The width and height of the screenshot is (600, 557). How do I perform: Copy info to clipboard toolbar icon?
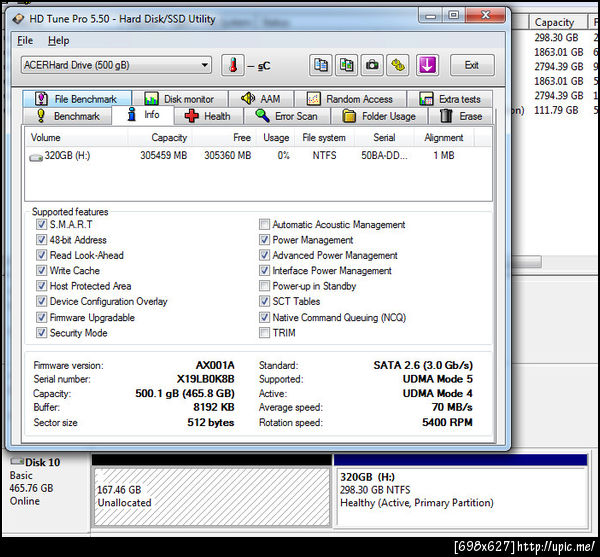[320, 65]
